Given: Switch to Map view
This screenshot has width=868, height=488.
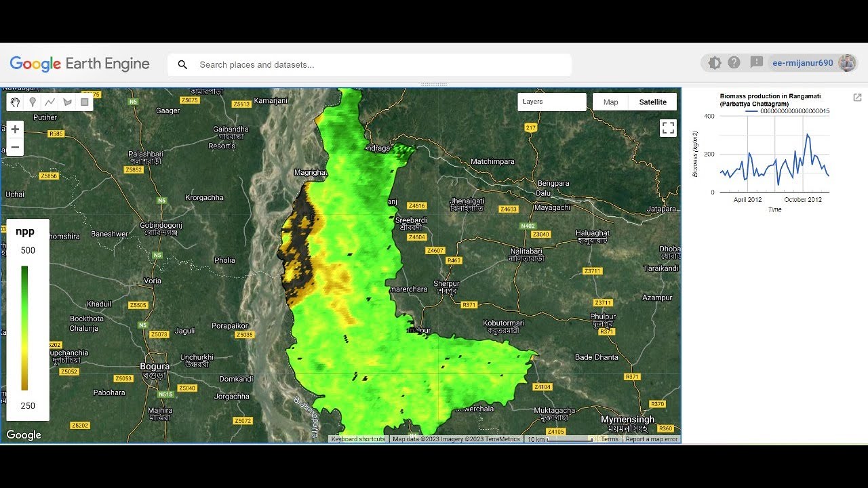Looking at the screenshot, I should pyautogui.click(x=611, y=102).
